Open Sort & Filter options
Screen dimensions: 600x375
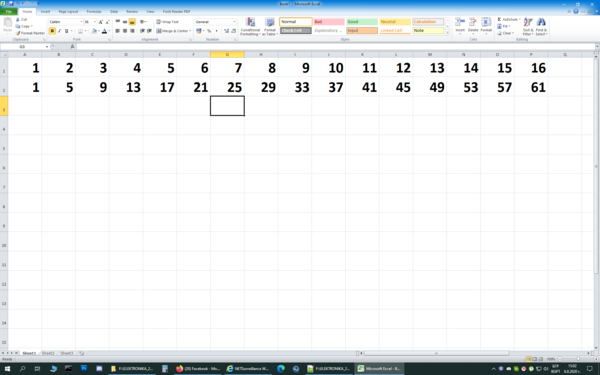528,26
